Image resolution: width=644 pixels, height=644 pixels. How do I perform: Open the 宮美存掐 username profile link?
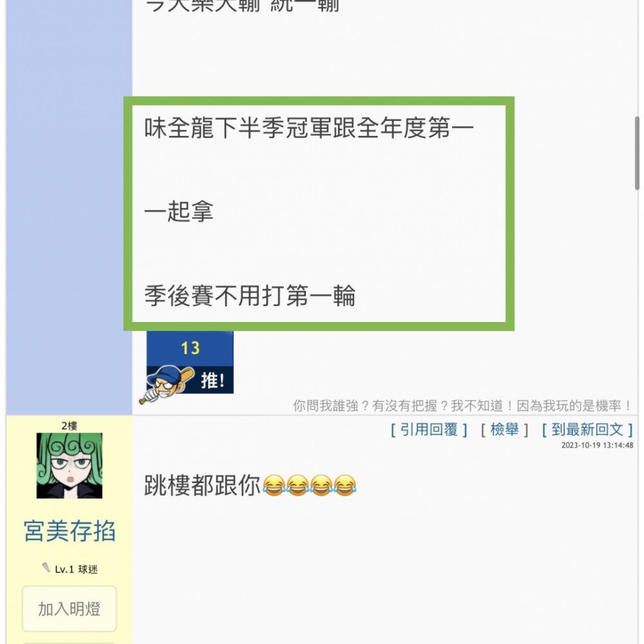tap(70, 531)
